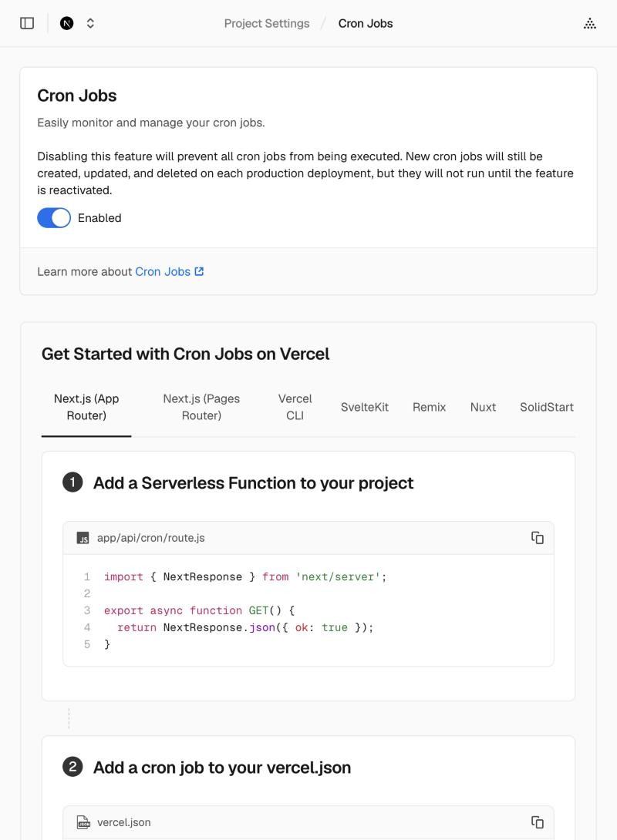Copy the vercel.json code snippet
617x840 pixels.
click(537, 822)
